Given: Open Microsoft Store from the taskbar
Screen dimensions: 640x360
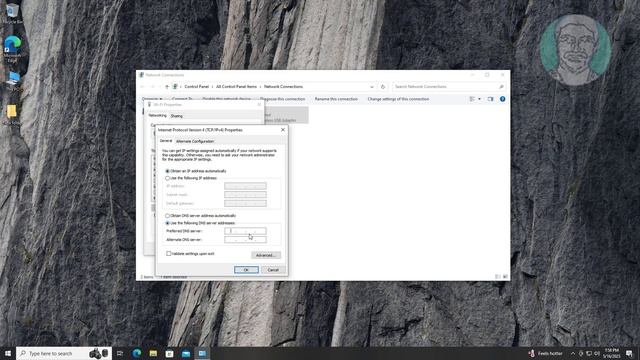Looking at the screenshot, I should point(169,353).
